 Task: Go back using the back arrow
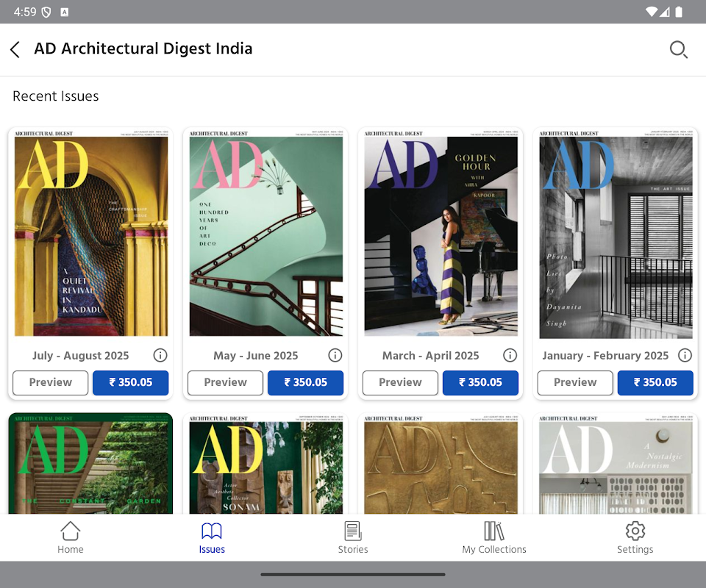click(15, 49)
